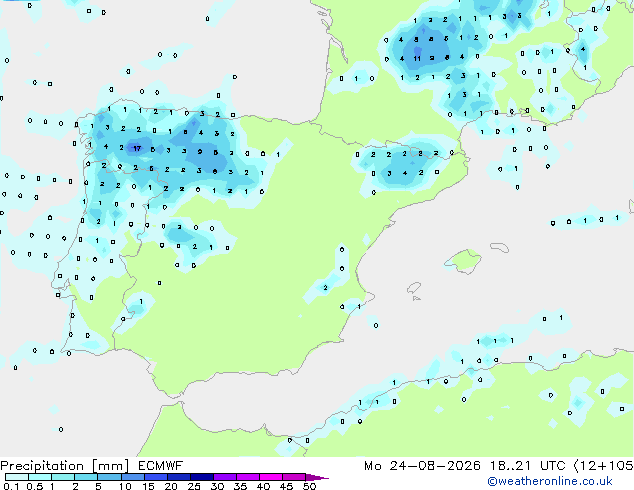Pick the legend swatch between 0.1 and 0.5

pyautogui.click(x=17, y=477)
